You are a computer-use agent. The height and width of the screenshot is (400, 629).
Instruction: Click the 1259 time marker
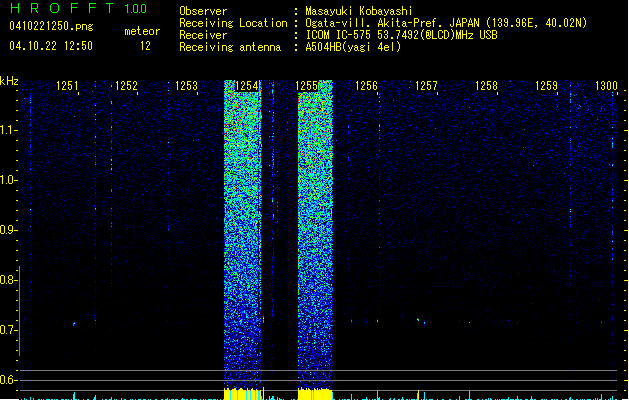(x=546, y=86)
